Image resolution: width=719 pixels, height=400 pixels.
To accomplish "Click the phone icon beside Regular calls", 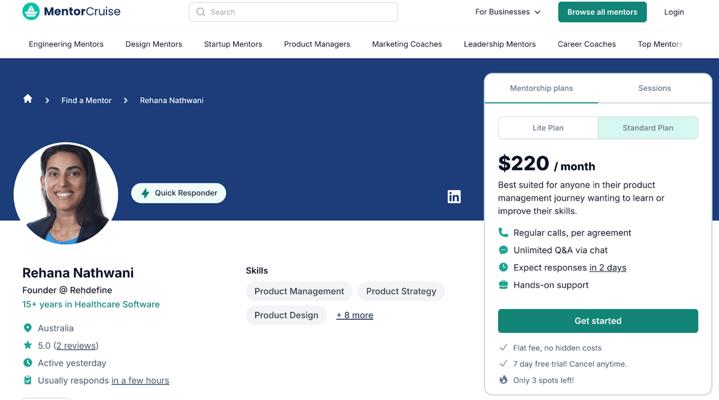I will [503, 233].
